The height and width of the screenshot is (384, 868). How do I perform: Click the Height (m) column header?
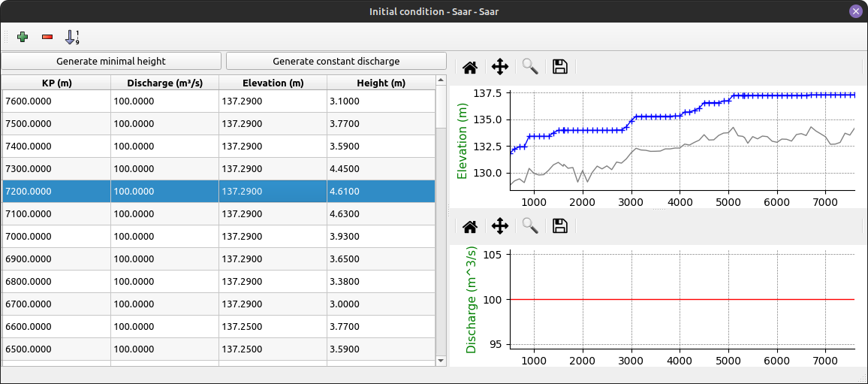tap(381, 83)
